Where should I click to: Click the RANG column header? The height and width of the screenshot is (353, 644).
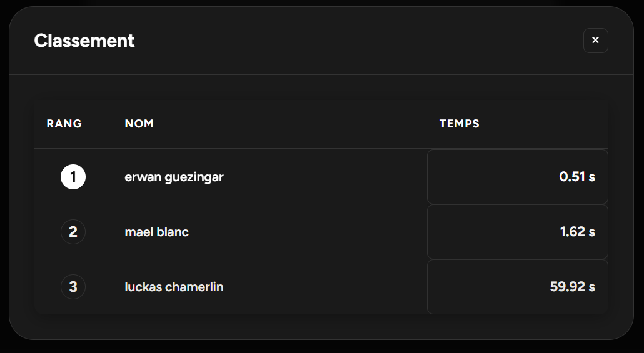point(64,124)
